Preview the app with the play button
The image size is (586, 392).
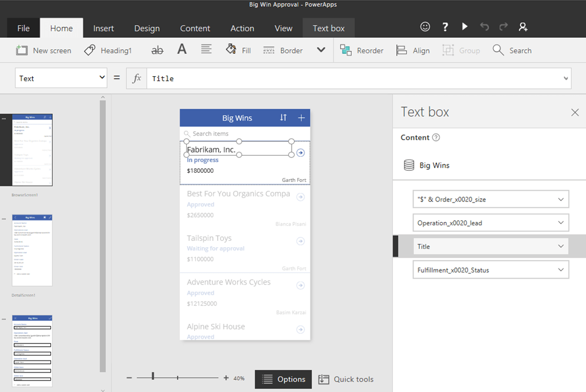point(465,26)
